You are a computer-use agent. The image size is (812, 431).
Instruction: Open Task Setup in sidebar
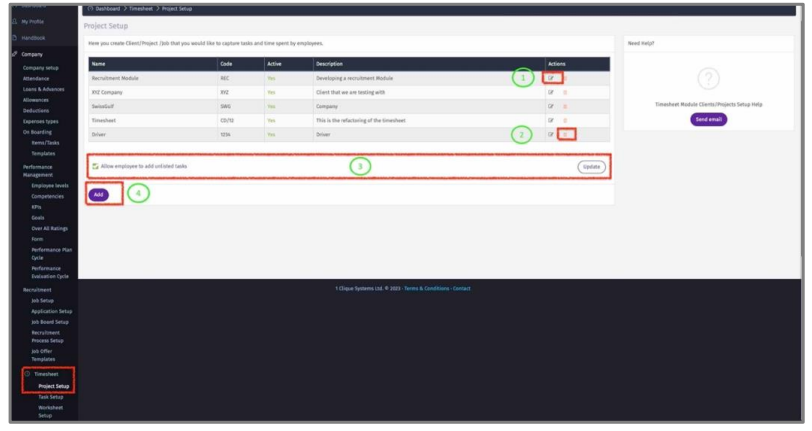[50, 397]
